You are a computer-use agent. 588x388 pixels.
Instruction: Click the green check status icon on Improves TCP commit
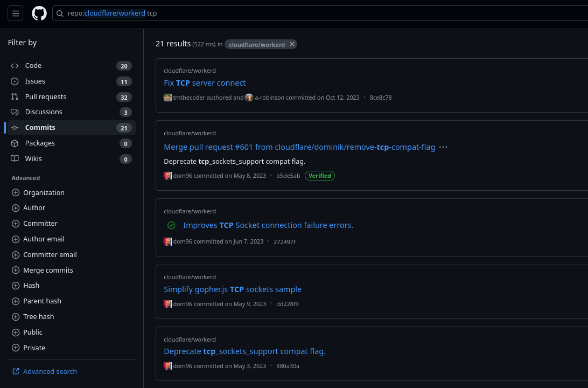(171, 225)
